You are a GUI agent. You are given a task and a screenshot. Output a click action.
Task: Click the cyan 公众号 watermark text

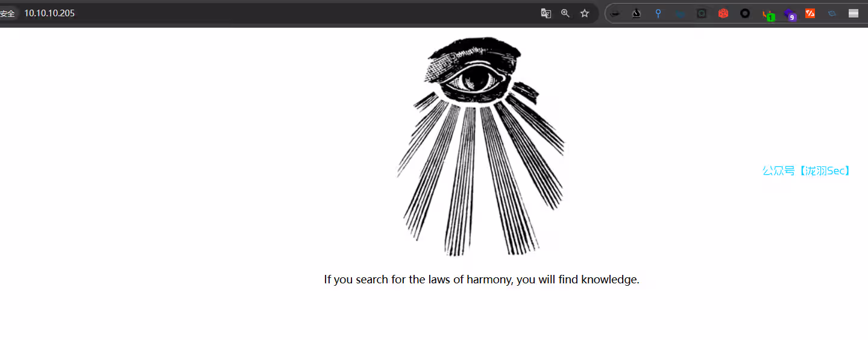click(x=807, y=171)
